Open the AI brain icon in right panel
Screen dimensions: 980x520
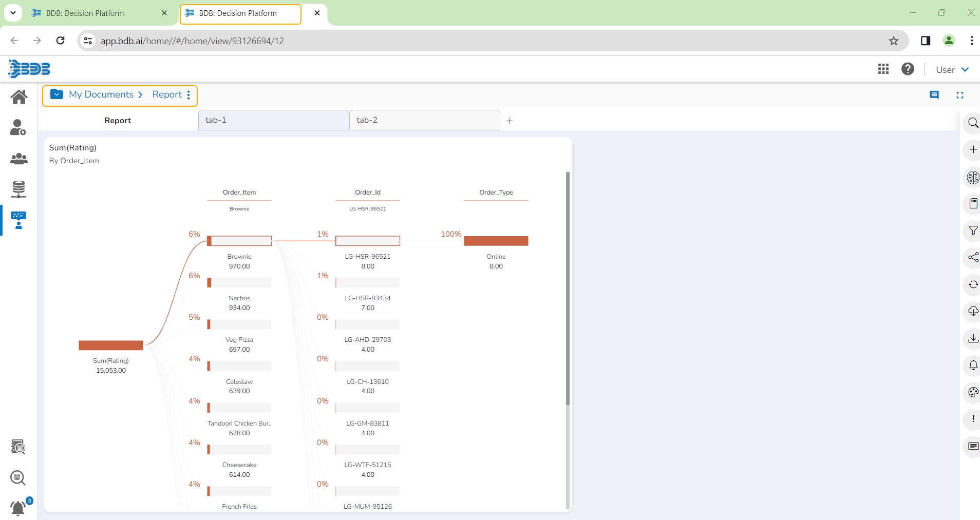[x=973, y=178]
